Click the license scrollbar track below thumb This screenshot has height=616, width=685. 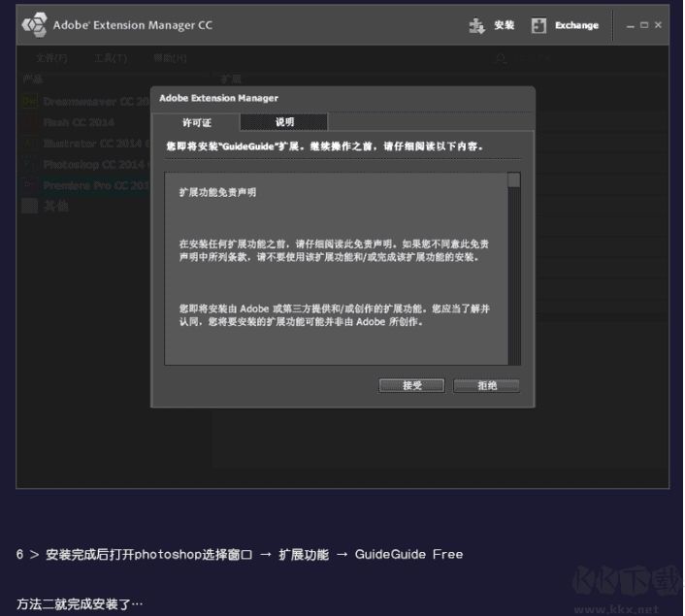[x=514, y=276]
